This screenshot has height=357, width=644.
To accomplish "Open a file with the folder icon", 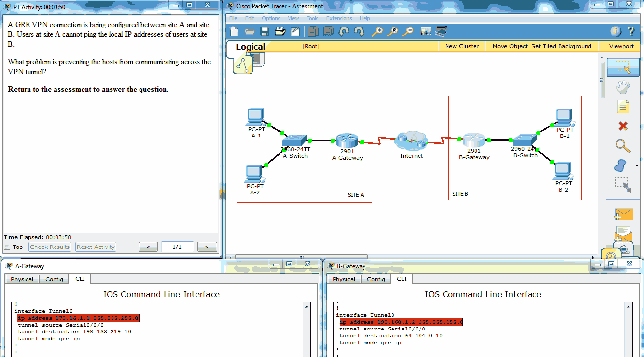I will click(250, 31).
